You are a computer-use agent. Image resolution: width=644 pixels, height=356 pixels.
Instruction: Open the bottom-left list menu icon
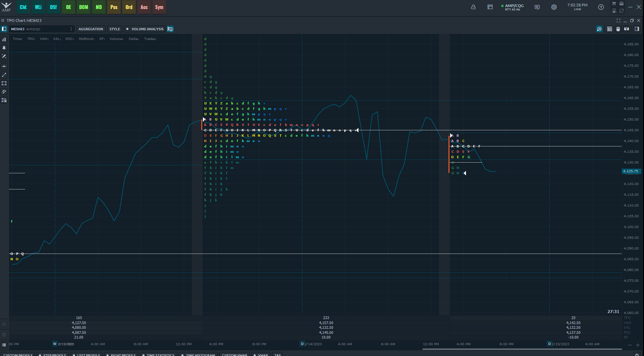click(4, 345)
